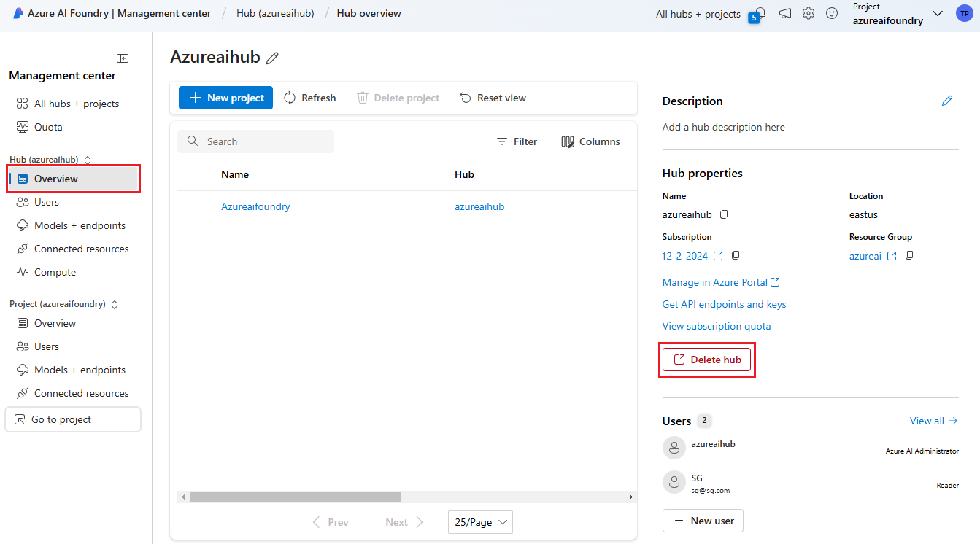Open the notifications bell icon
The width and height of the screenshot is (980, 544).
[x=760, y=13]
